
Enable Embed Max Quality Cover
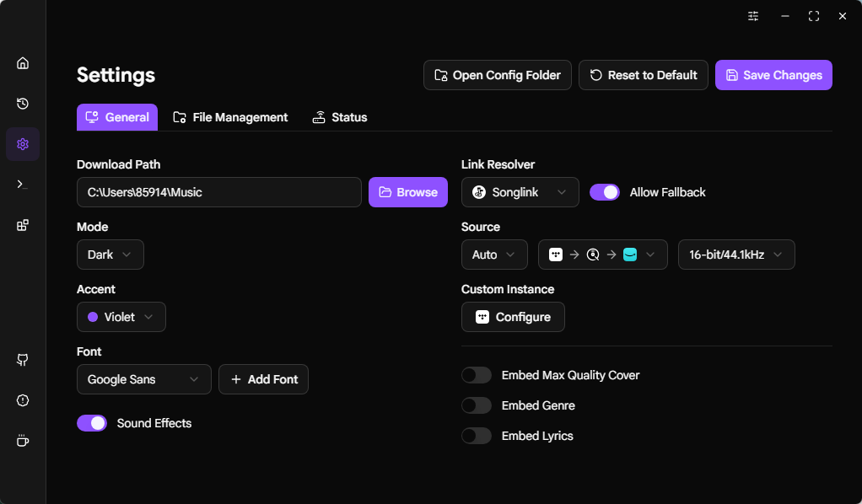point(477,374)
